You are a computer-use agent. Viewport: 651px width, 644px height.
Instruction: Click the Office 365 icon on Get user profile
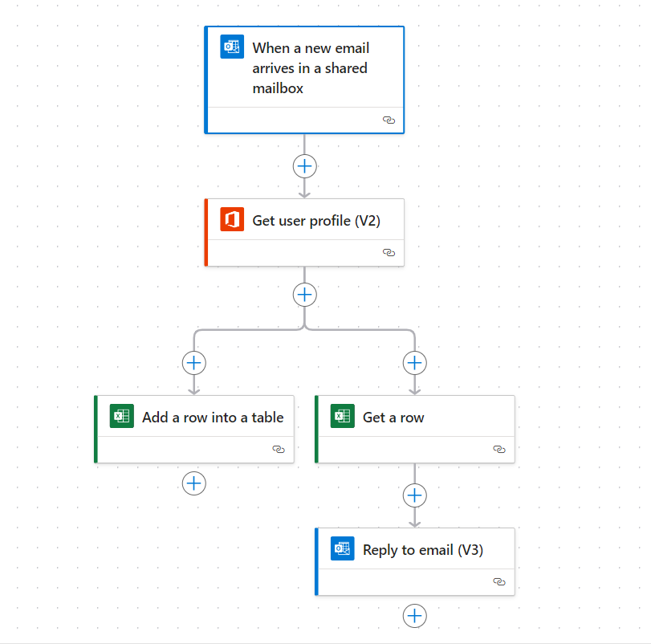[x=232, y=219]
